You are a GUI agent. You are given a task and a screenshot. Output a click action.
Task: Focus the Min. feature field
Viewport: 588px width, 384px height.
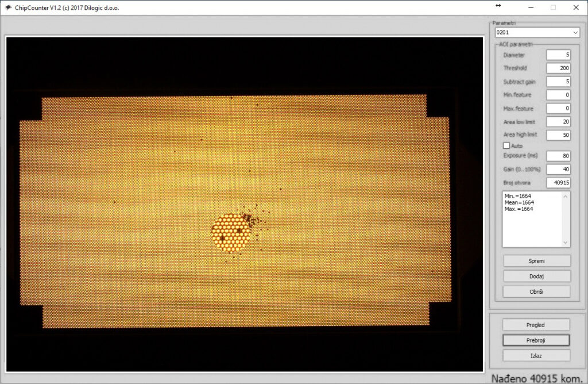558,95
